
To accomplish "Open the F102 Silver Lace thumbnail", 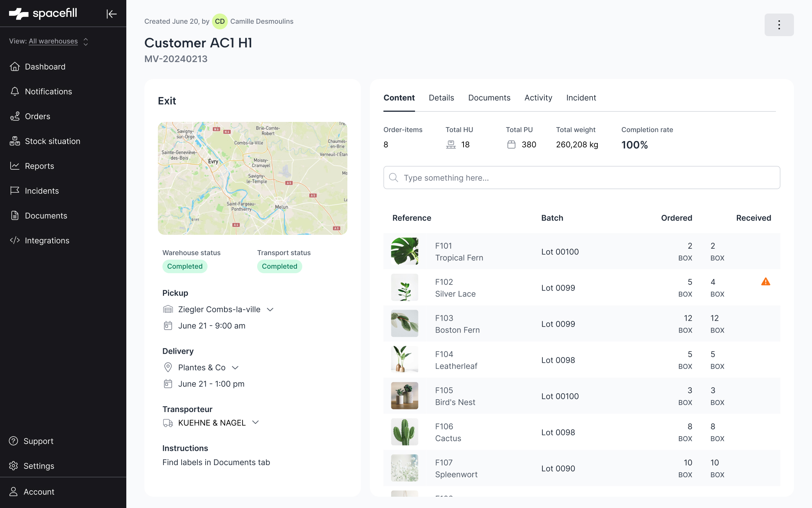I will pyautogui.click(x=404, y=287).
